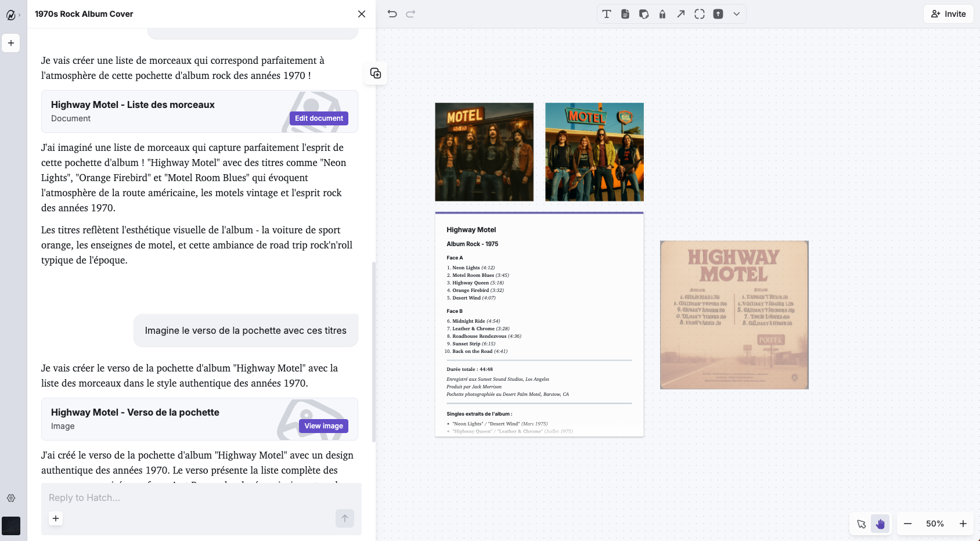The height and width of the screenshot is (541, 980).
Task: Select the Arrow connector tool
Action: coord(681,14)
